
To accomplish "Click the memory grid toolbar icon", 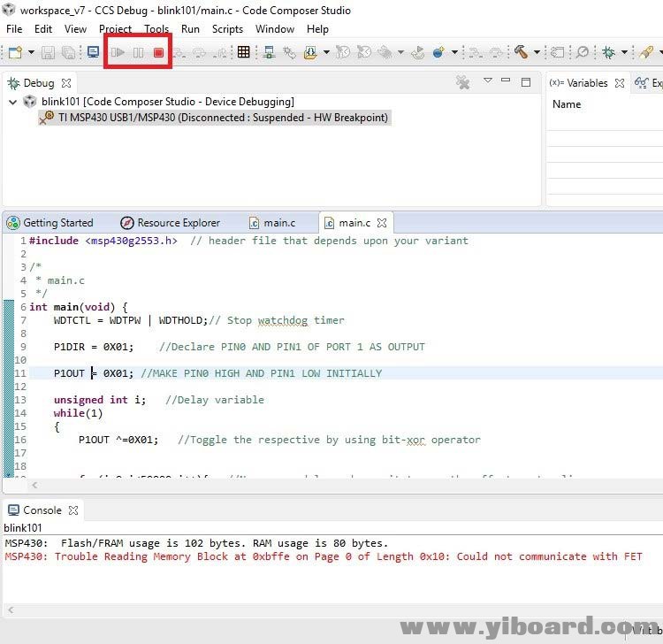I will [243, 53].
